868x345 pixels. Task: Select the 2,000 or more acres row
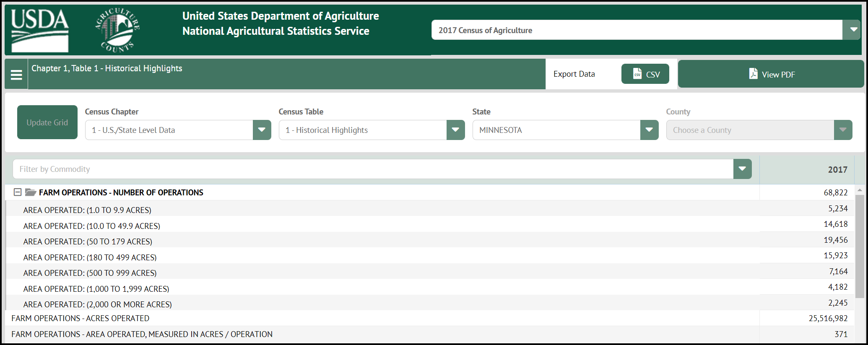coord(97,304)
